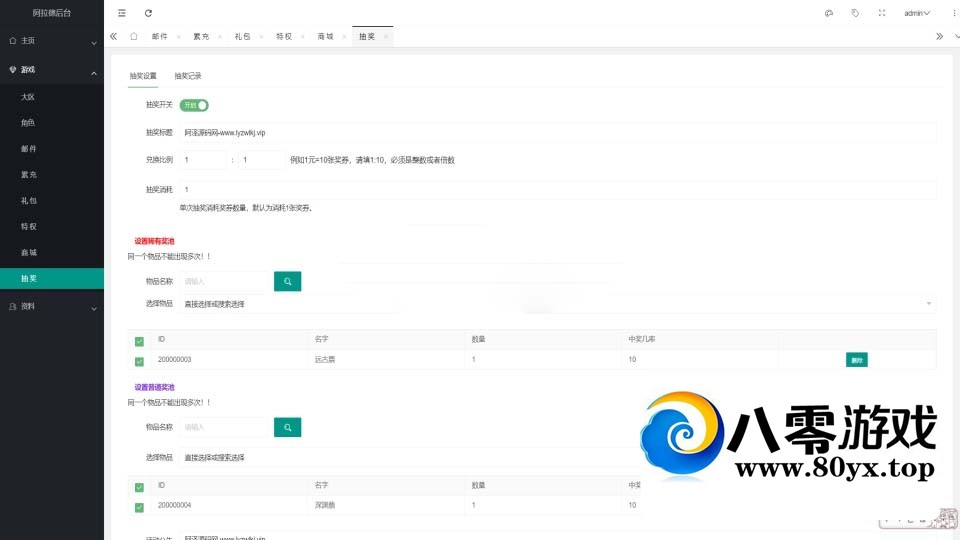The height and width of the screenshot is (540, 960).
Task: Open 大区 in the sidebar
Action: [x=52, y=97]
